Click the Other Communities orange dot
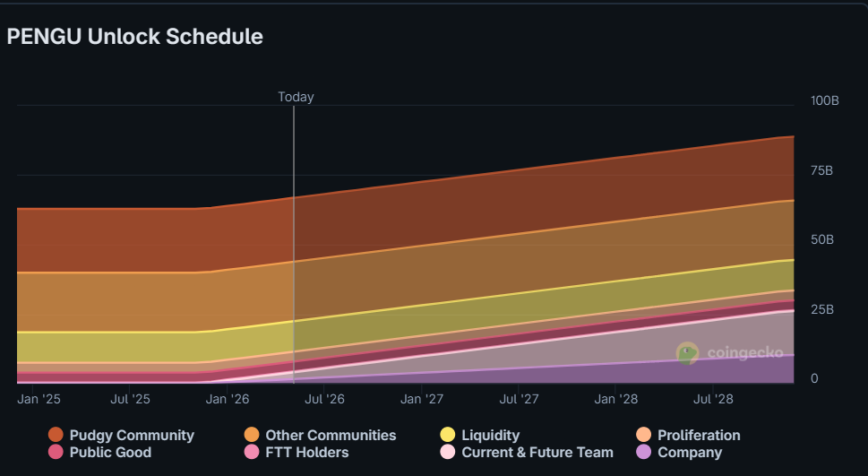Viewport: 868px width, 476px height. pos(252,435)
